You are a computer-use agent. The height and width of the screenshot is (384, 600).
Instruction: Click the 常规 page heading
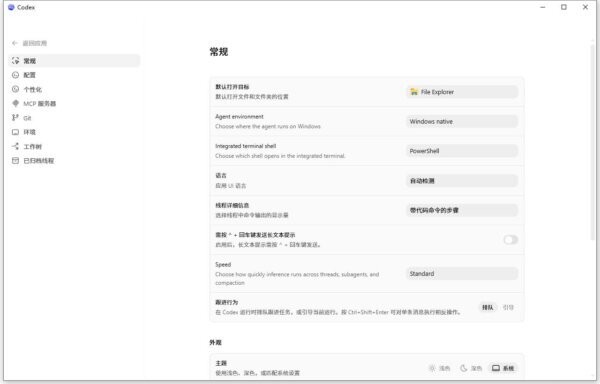pos(219,52)
